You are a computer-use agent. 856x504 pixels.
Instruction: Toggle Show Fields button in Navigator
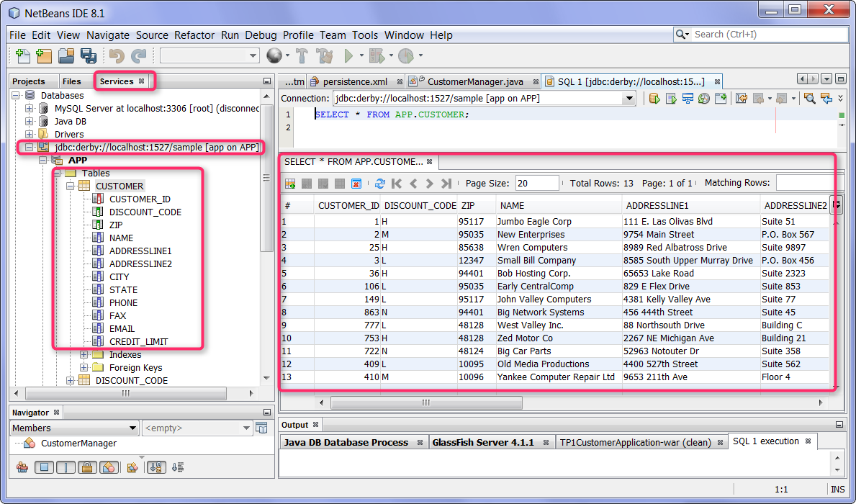[x=44, y=467]
